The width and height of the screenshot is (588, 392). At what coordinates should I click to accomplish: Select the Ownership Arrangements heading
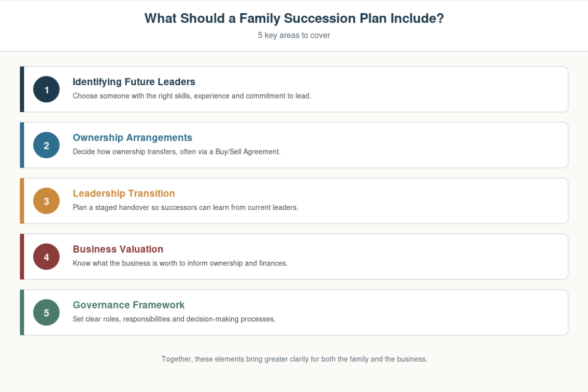click(132, 138)
